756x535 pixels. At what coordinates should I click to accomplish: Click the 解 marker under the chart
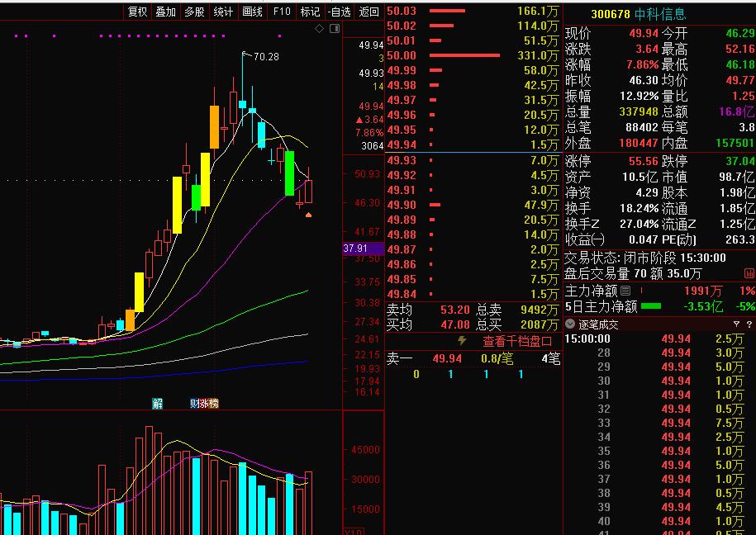tap(158, 404)
